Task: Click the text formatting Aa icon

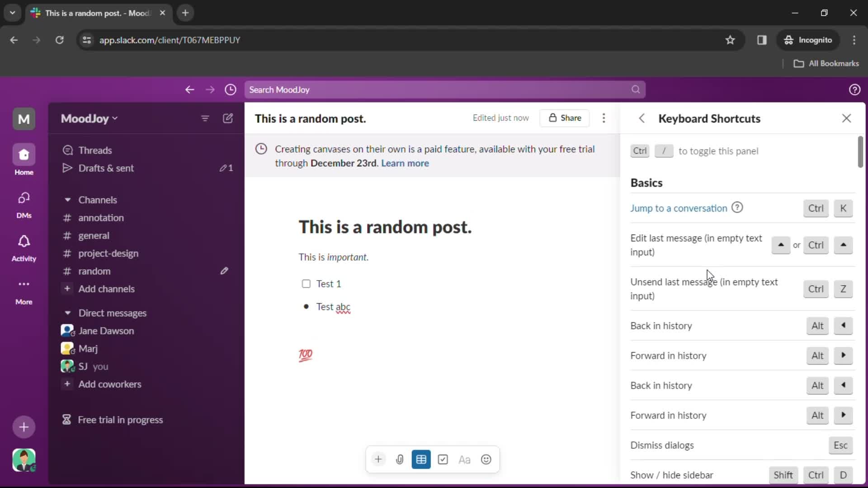Action: (464, 460)
